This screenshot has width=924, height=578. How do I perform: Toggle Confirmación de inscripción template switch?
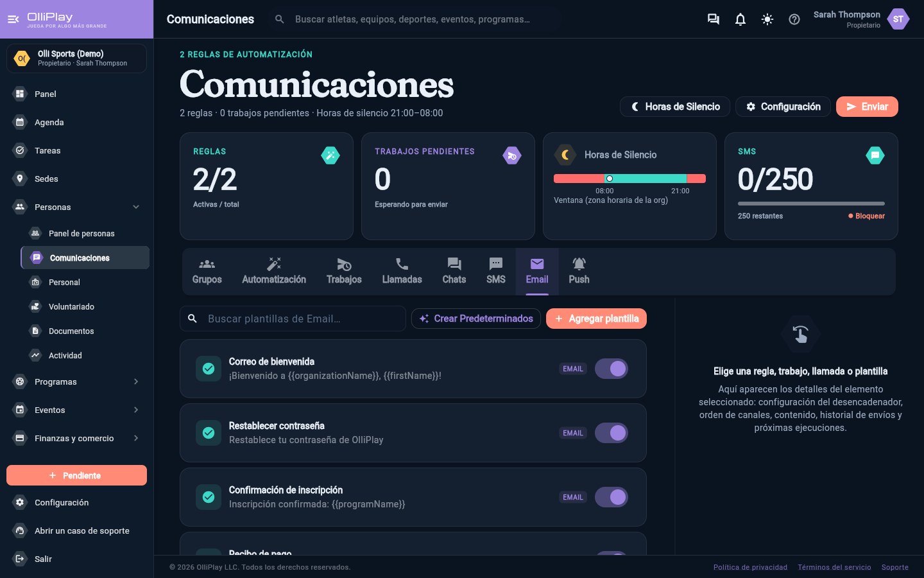pyautogui.click(x=612, y=497)
